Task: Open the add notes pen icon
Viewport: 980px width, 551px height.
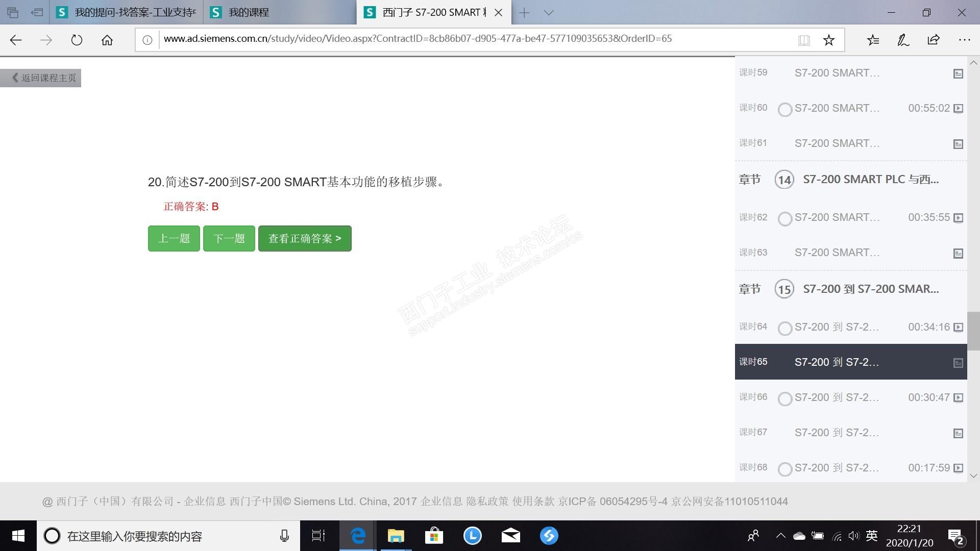Action: pos(903,40)
